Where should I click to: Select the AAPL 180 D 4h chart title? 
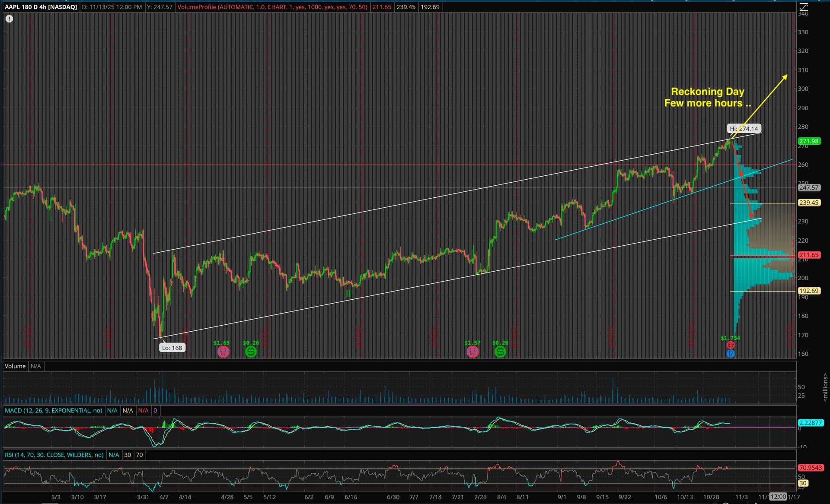[41, 7]
